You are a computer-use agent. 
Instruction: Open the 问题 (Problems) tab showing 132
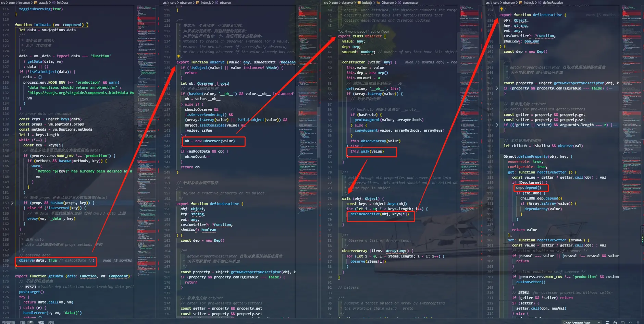click(x=26, y=322)
